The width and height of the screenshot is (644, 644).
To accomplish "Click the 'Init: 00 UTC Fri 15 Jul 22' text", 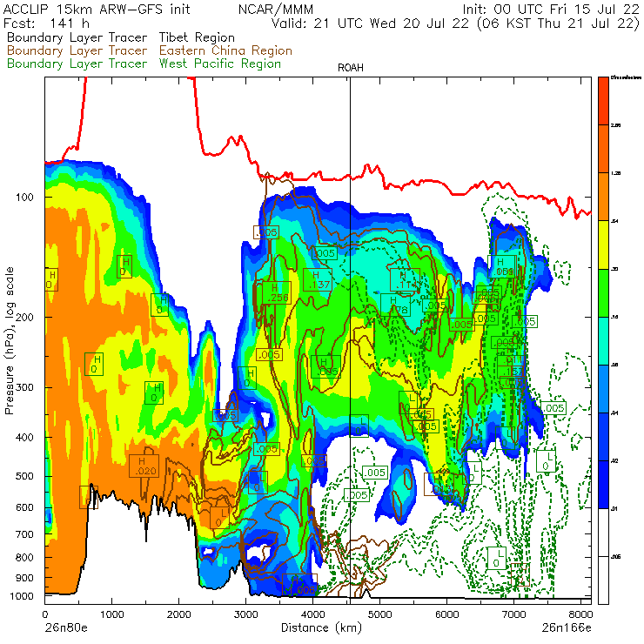I will coord(551,9).
